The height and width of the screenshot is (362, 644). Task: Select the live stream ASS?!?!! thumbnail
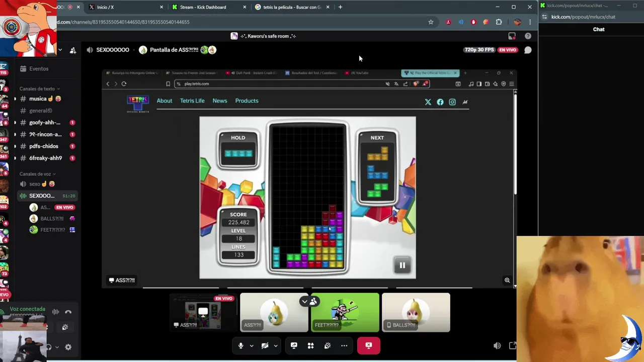point(203,312)
